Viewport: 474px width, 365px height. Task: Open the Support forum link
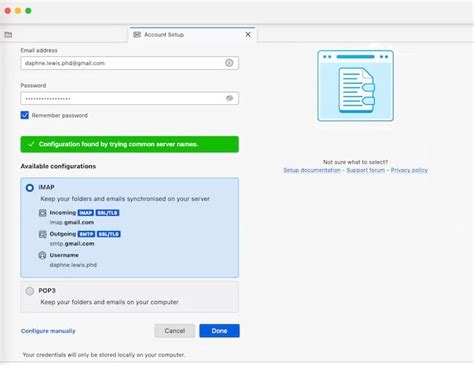pyautogui.click(x=366, y=170)
